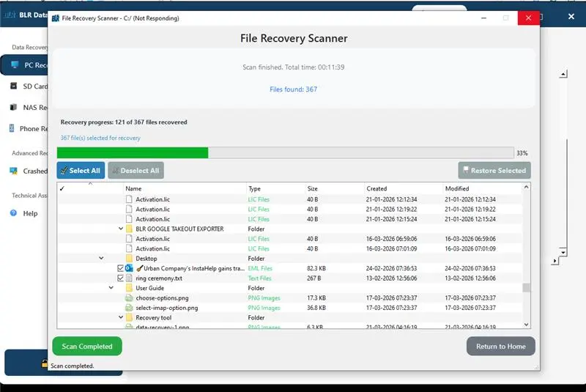This screenshot has width=586, height=392.
Task: Open Phone Recovery via its phone icon
Action: (13, 128)
